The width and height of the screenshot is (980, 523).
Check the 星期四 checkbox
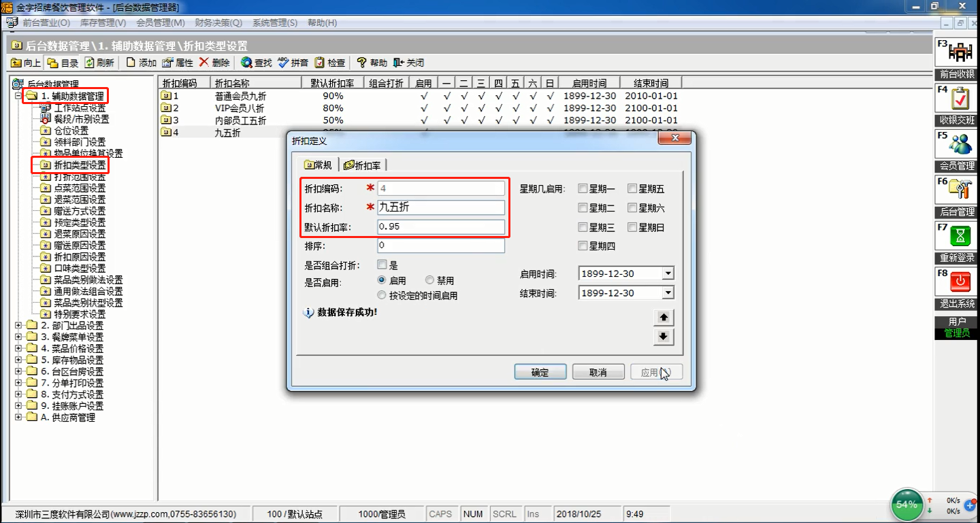pos(583,246)
